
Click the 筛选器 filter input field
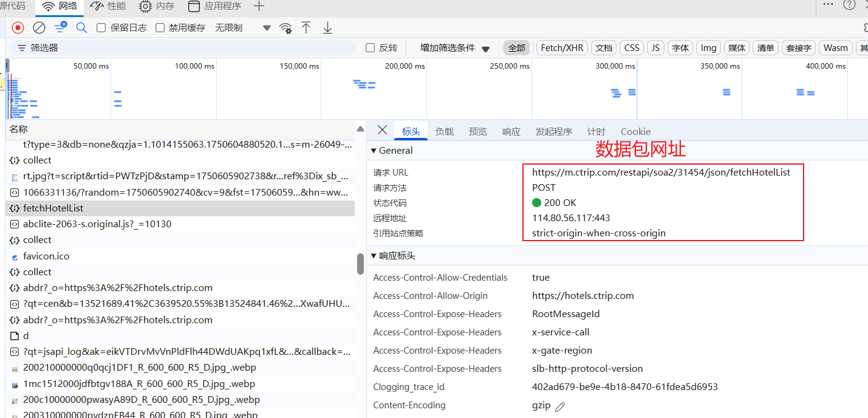tap(182, 48)
